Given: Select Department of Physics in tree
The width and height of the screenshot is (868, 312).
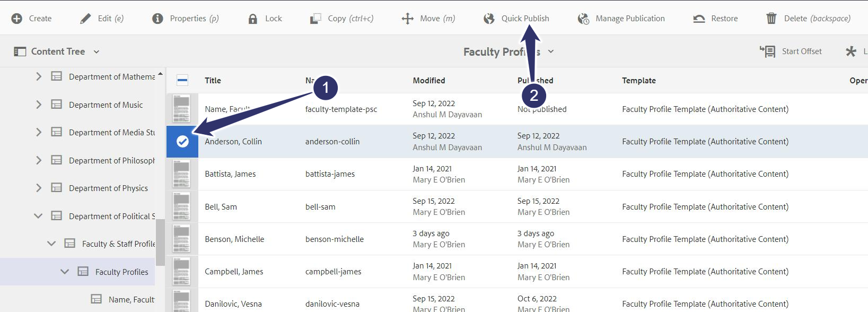Looking at the screenshot, I should (x=108, y=188).
